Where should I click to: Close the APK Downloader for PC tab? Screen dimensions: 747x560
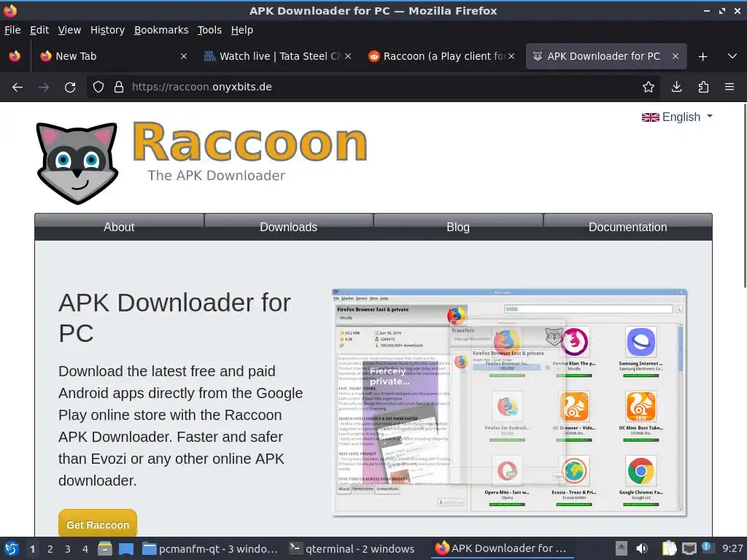click(x=675, y=56)
